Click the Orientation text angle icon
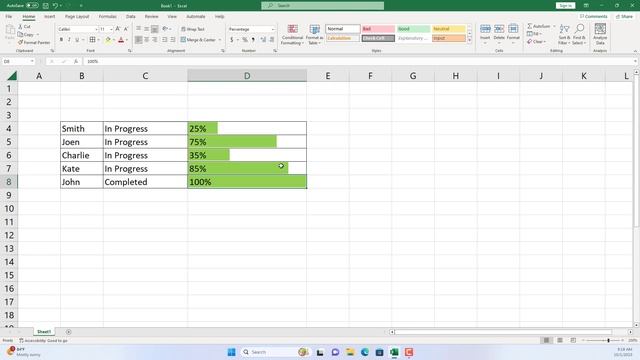The width and height of the screenshot is (640, 360). (165, 29)
